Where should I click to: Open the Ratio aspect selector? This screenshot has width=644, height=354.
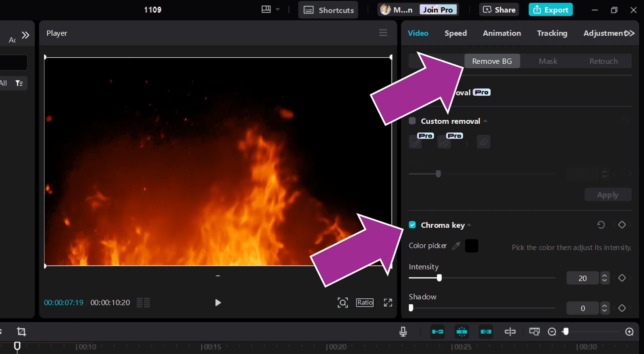coord(365,302)
